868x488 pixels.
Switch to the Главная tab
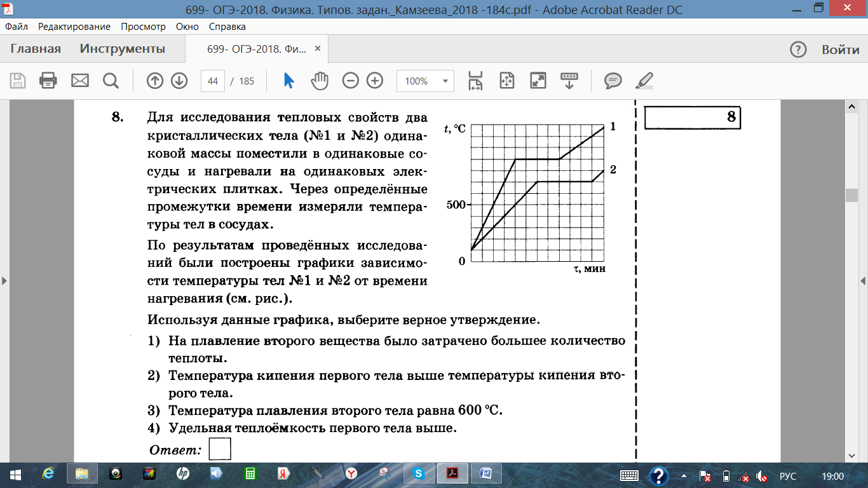click(x=36, y=49)
